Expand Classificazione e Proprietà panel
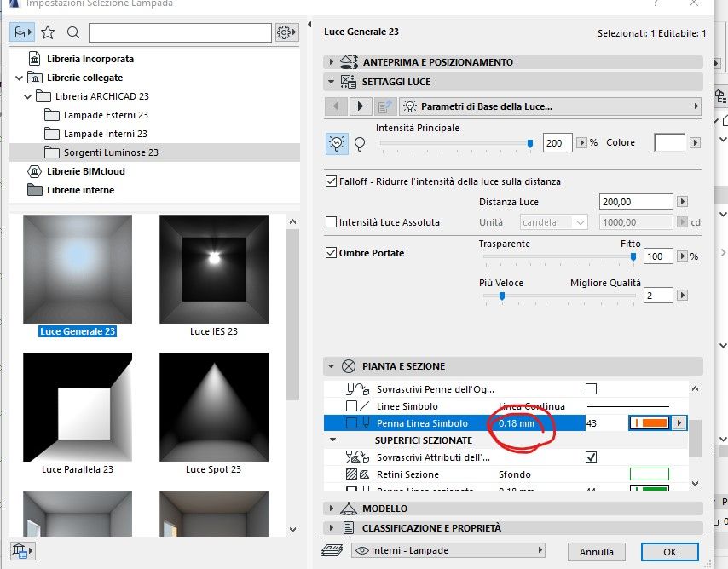The width and height of the screenshot is (728, 569). pyautogui.click(x=331, y=528)
